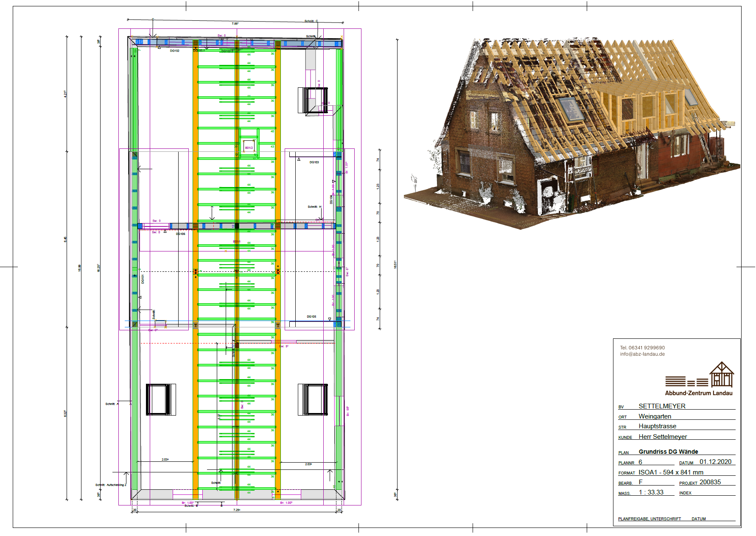This screenshot has width=756, height=536.
Task: Click the scale value 1 : 33.33
Action: [651, 492]
